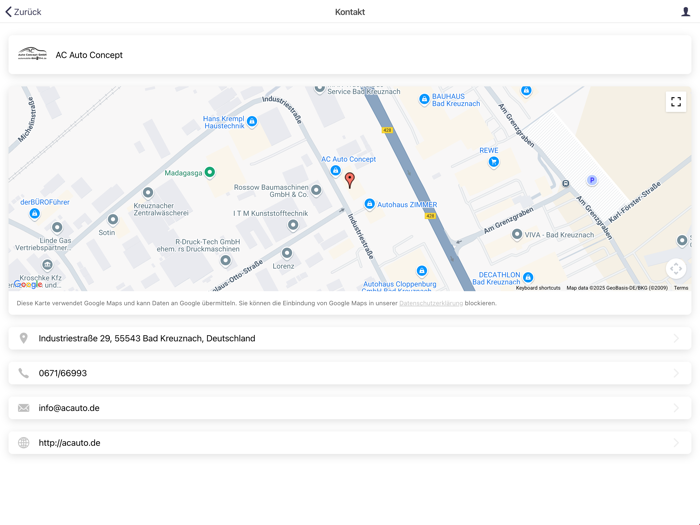This screenshot has width=700, height=525.
Task: Click the envelope icon beside email
Action: (x=24, y=408)
